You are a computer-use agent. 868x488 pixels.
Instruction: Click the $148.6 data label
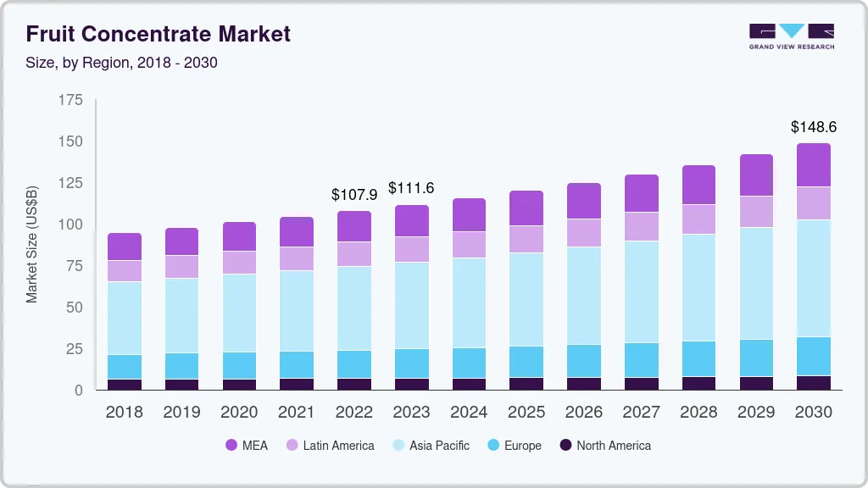[814, 127]
